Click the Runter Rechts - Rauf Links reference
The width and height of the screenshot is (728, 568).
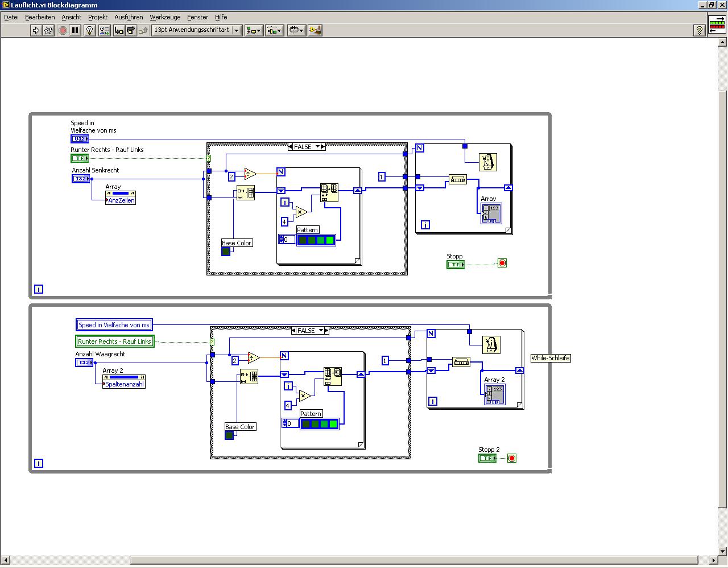click(x=115, y=341)
